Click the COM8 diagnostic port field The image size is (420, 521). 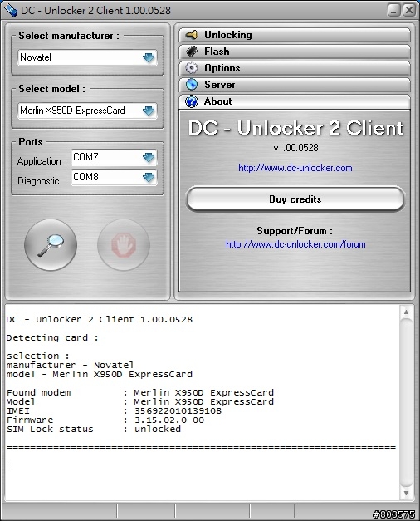click(114, 177)
